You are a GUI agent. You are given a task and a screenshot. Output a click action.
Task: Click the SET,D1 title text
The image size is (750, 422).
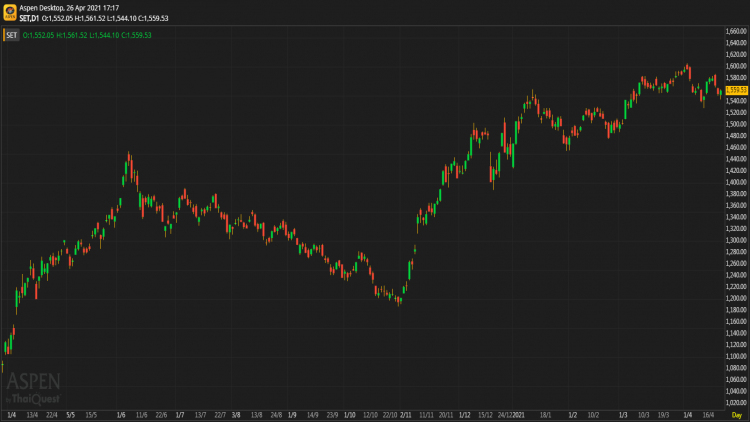29,18
